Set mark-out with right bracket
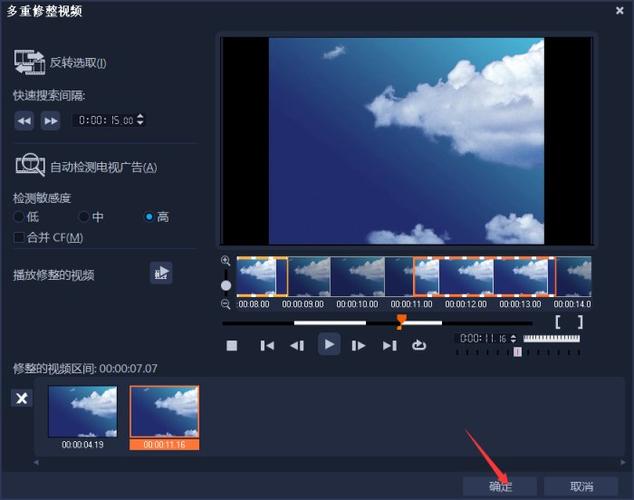The width and height of the screenshot is (634, 500). 580,322
